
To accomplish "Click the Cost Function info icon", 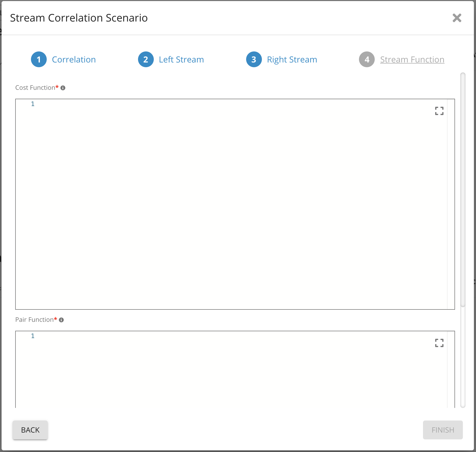I will pos(63,88).
